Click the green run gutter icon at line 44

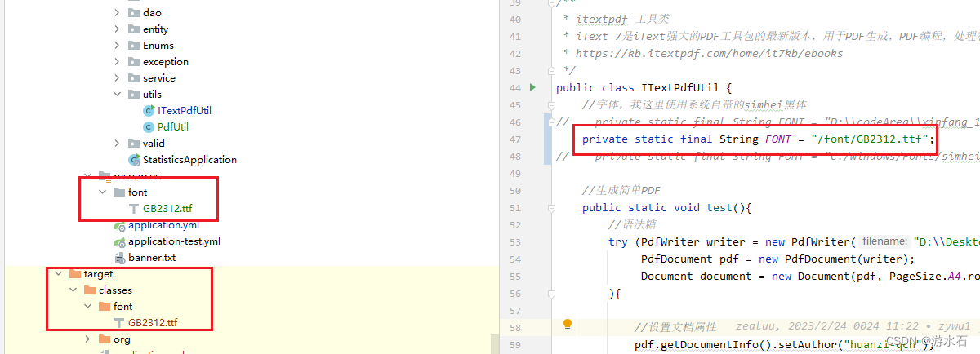click(x=533, y=87)
